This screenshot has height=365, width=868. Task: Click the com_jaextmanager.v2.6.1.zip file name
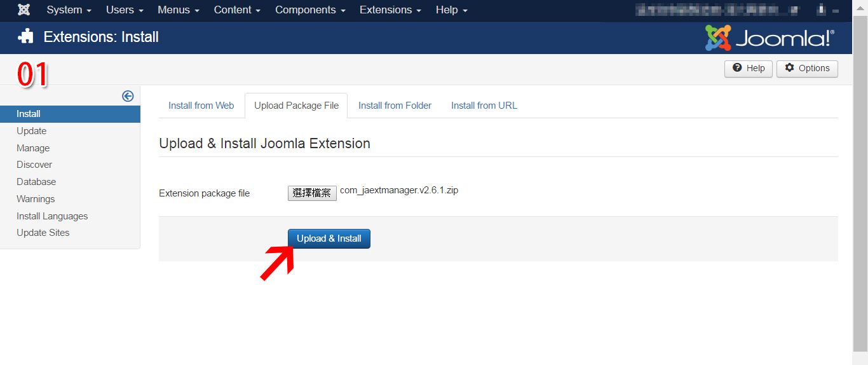tap(399, 190)
